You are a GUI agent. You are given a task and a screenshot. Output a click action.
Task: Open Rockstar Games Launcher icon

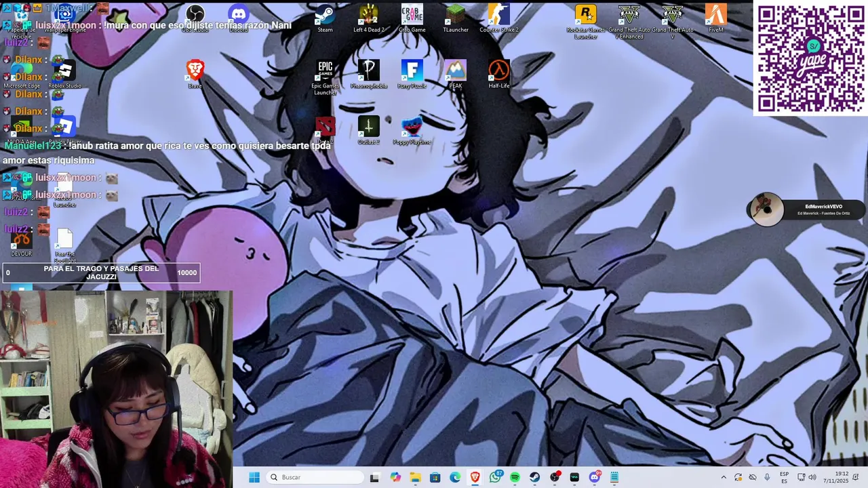tap(586, 22)
